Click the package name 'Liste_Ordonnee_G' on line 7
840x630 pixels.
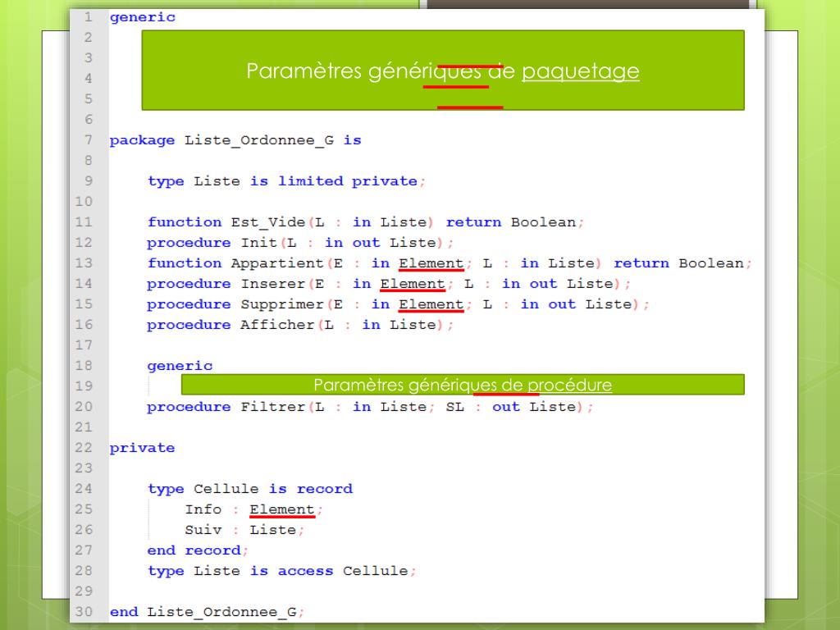click(259, 140)
